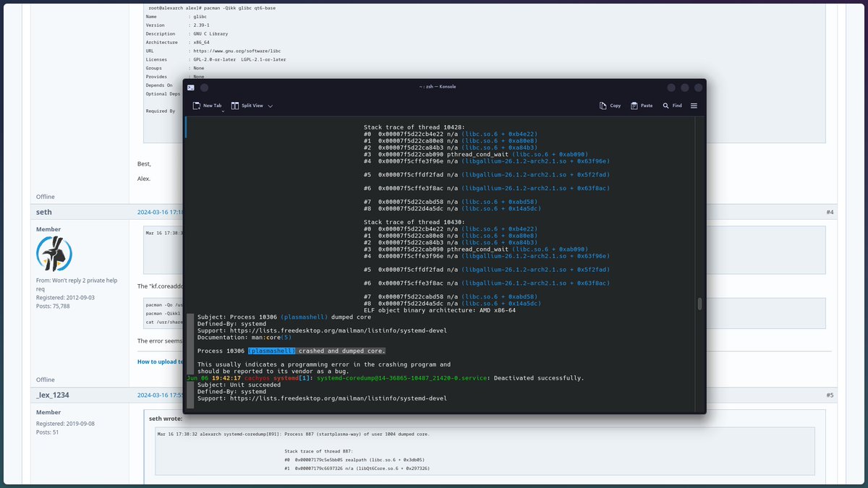Click the Split View toolbar button

pos(247,106)
